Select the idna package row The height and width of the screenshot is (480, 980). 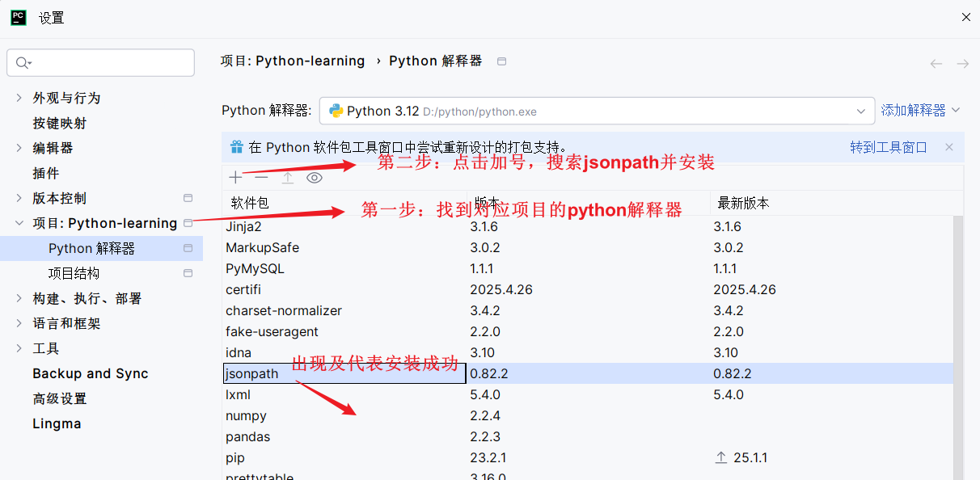point(588,352)
